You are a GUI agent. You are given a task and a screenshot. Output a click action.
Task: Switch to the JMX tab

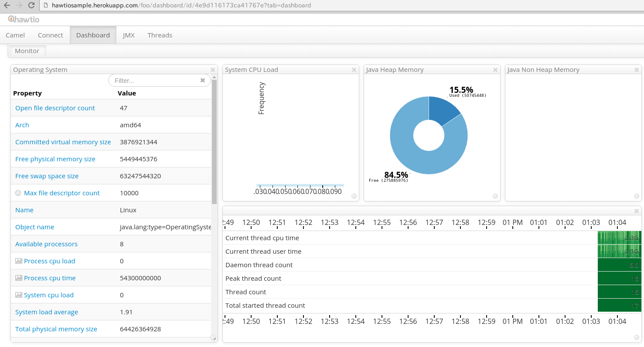coord(129,35)
